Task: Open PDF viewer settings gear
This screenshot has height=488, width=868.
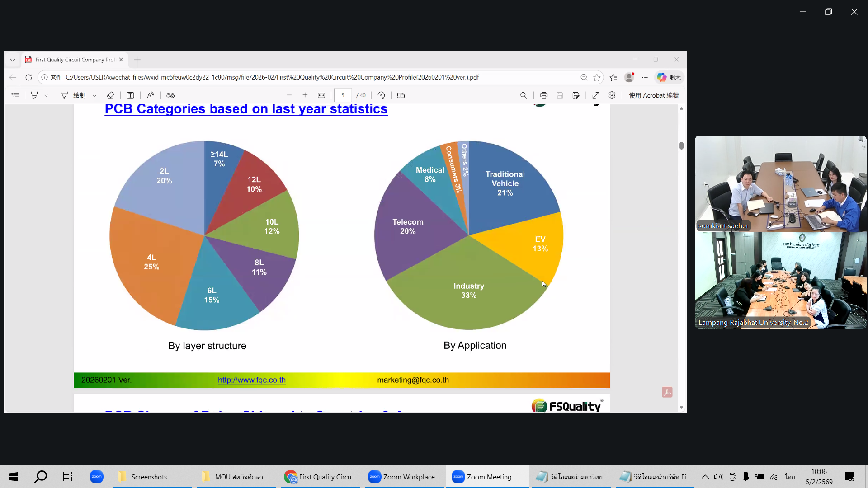Action: coord(612,95)
